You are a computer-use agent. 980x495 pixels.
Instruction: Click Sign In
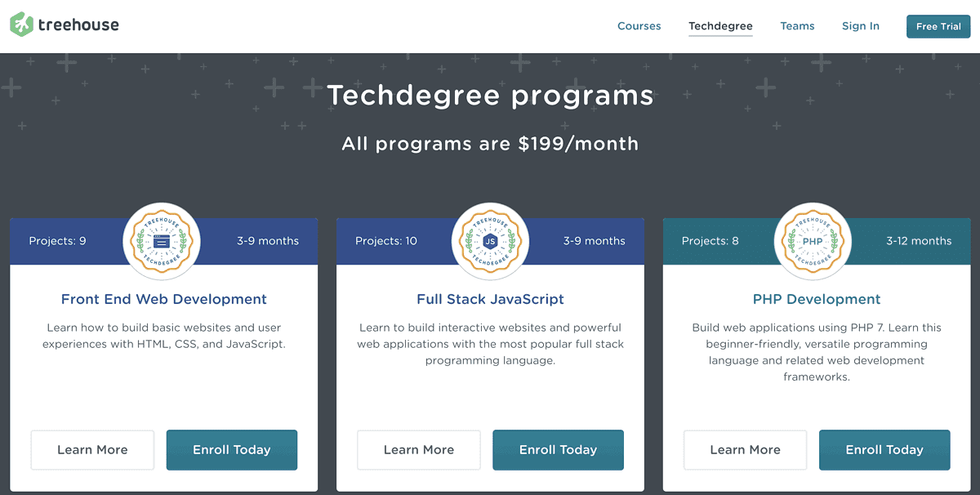click(x=860, y=26)
